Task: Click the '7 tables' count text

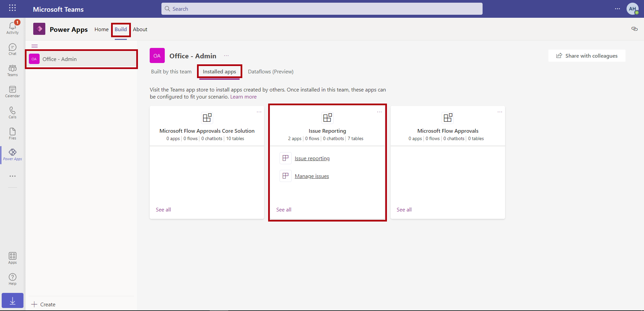Action: tap(356, 139)
